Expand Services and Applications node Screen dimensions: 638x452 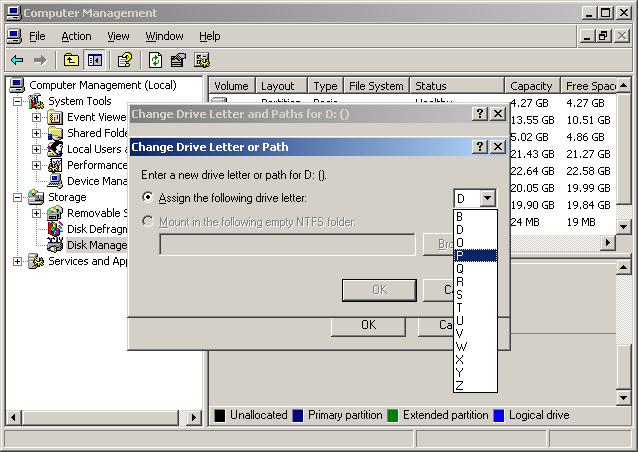[17, 261]
